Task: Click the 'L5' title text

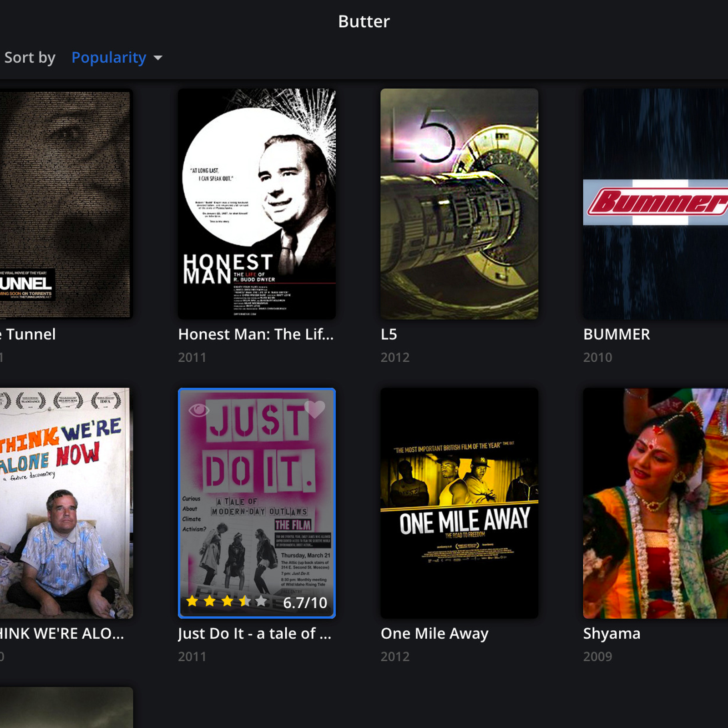Action: (x=389, y=334)
